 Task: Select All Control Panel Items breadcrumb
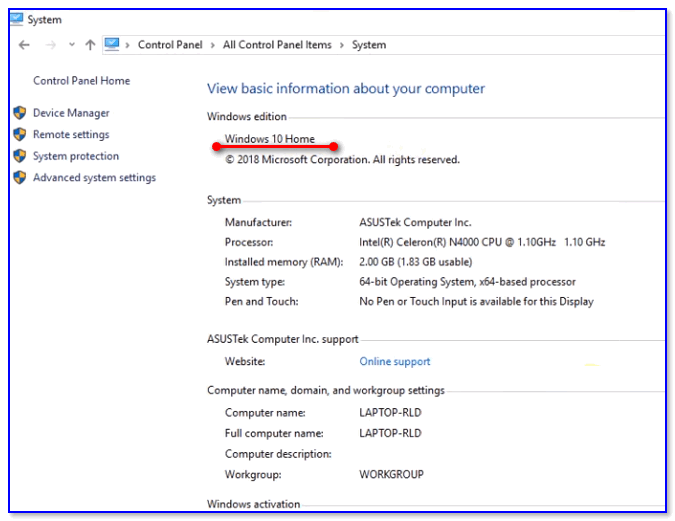coord(277,45)
